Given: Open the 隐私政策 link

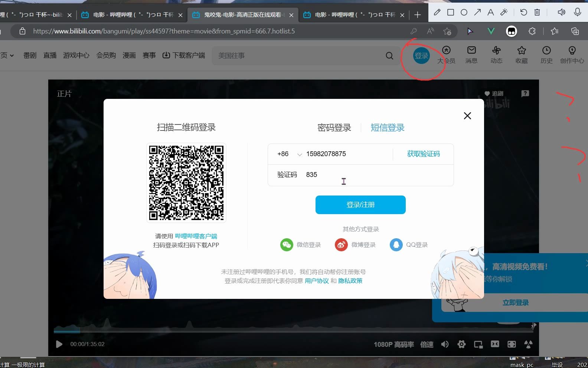Looking at the screenshot, I should point(350,281).
